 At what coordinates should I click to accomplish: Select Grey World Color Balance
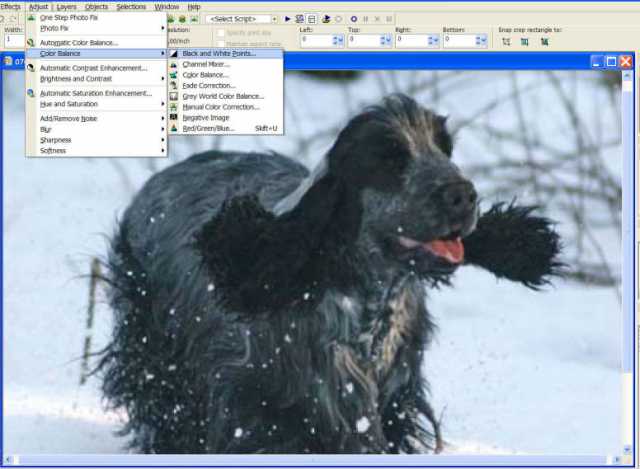[225, 96]
